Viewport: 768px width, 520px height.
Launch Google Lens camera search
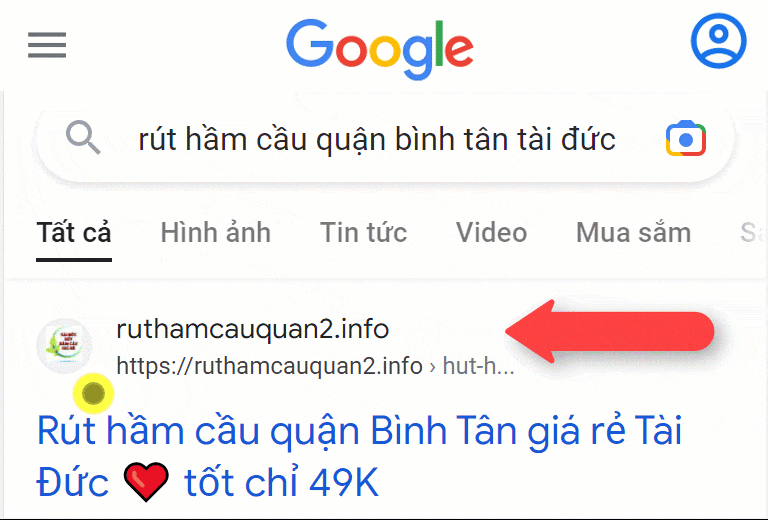(686, 139)
